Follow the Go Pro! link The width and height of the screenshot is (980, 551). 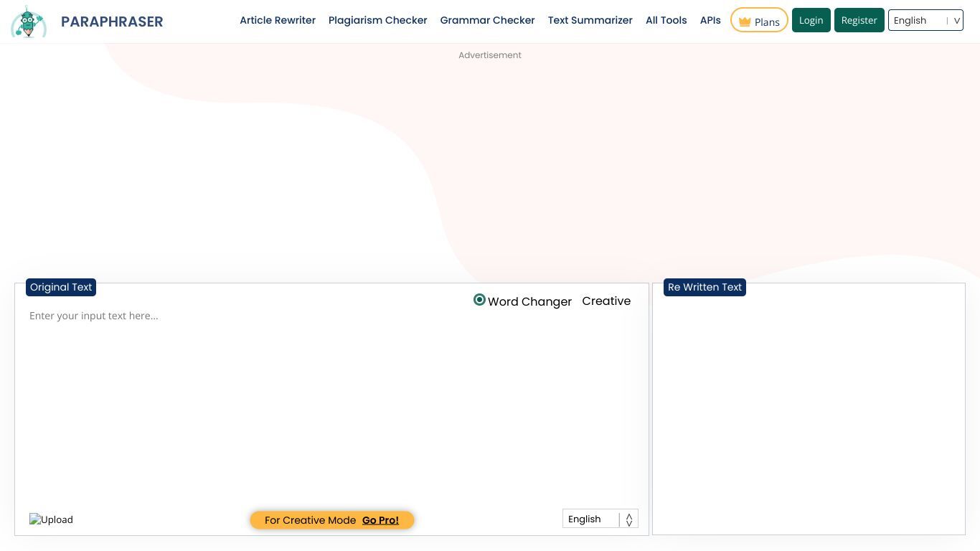click(x=380, y=520)
